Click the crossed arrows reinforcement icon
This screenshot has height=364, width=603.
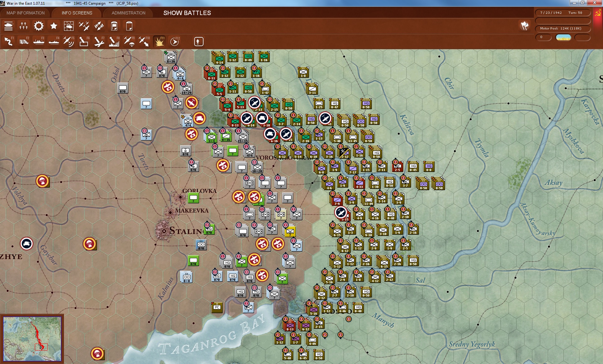(99, 26)
